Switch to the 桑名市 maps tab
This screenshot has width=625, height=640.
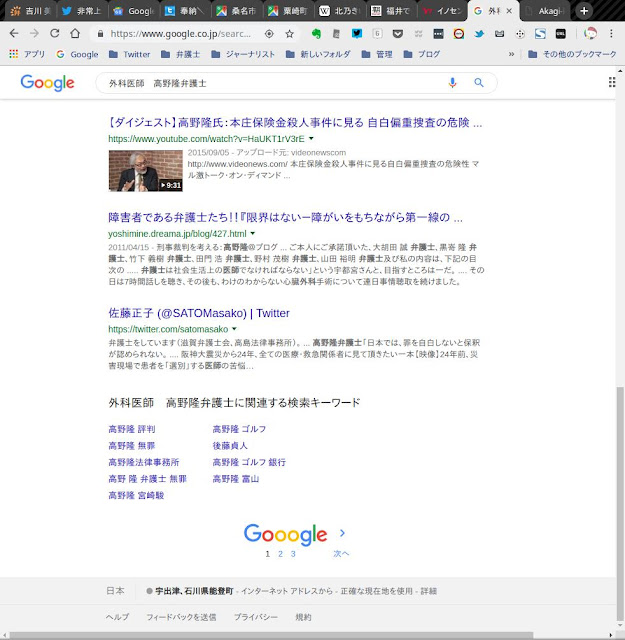(x=236, y=11)
